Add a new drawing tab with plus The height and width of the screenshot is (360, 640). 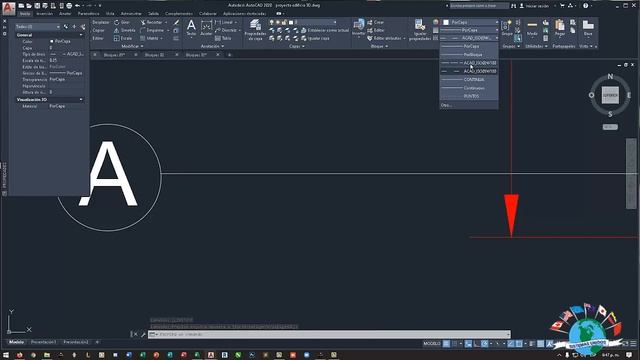click(229, 55)
